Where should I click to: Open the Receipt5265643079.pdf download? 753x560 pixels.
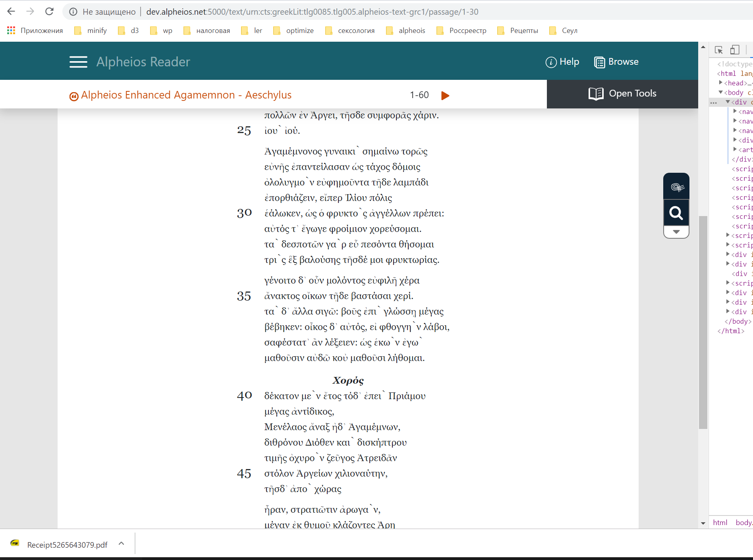click(x=67, y=544)
